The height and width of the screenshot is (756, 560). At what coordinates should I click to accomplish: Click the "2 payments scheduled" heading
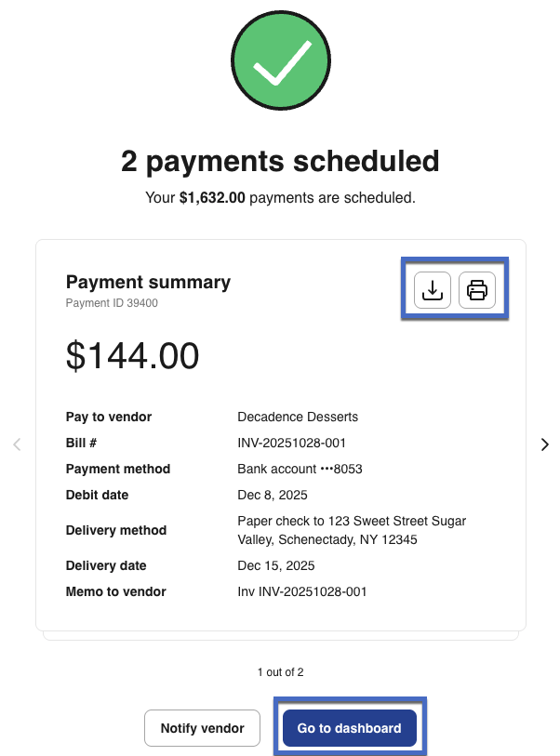coord(280,161)
